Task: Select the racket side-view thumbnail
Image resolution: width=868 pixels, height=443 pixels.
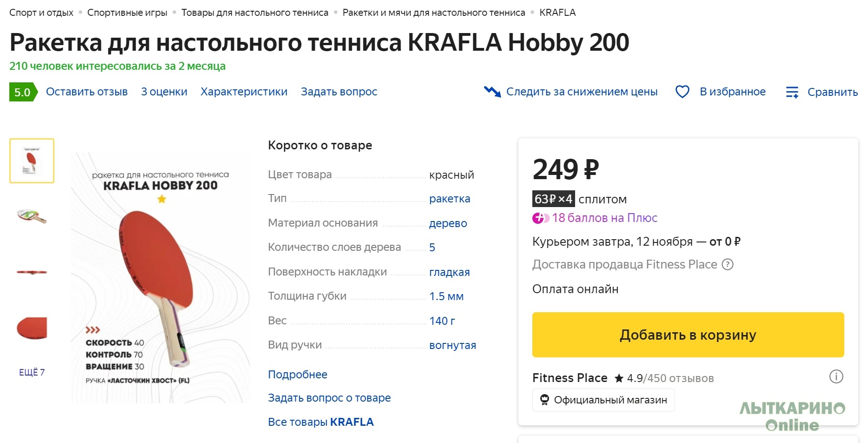Action: [x=32, y=272]
